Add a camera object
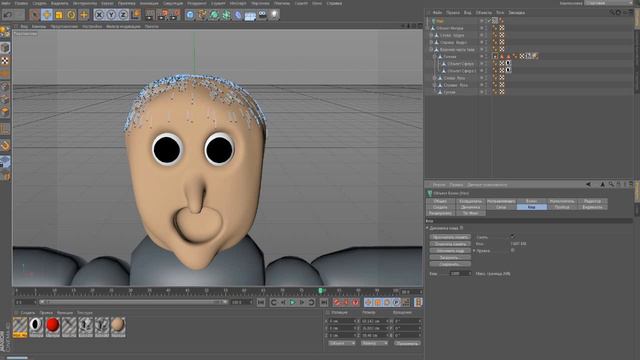The width and height of the screenshot is (640, 360). [262, 15]
